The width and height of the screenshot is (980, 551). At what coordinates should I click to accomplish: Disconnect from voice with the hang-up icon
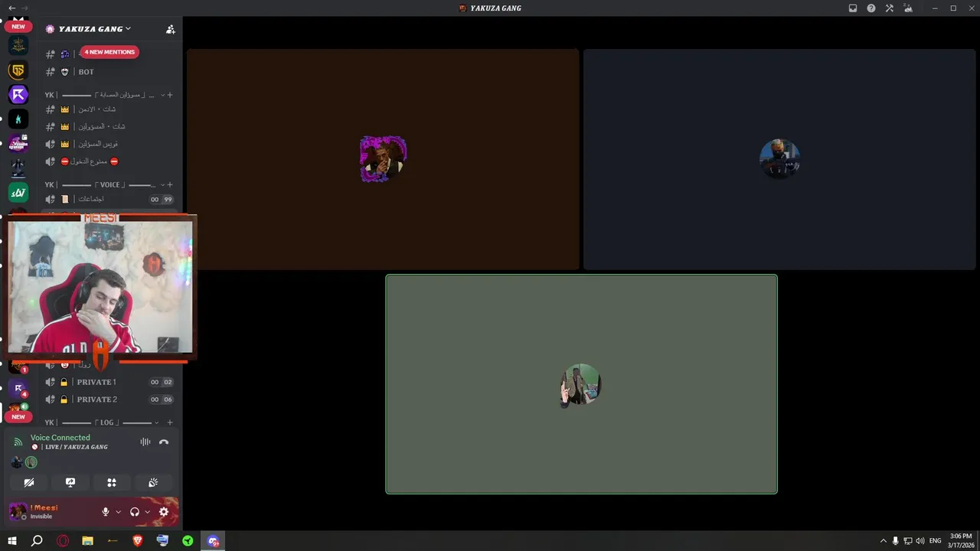(x=164, y=442)
